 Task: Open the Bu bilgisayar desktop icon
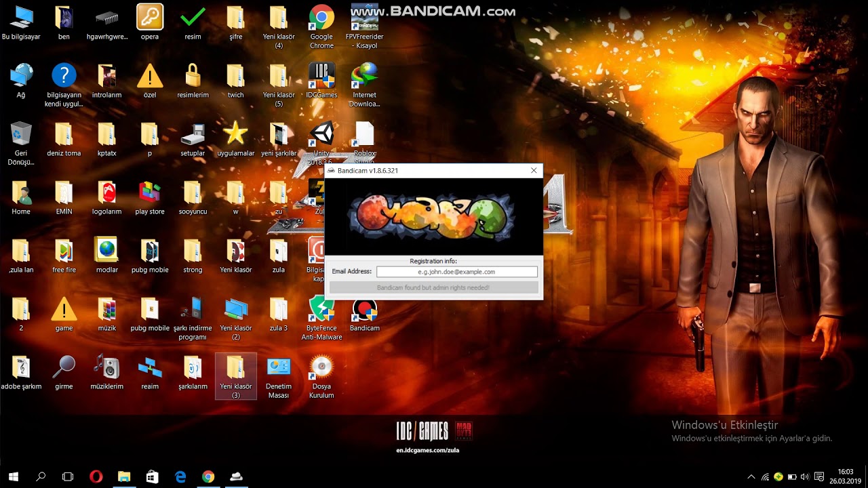pyautogui.click(x=21, y=18)
